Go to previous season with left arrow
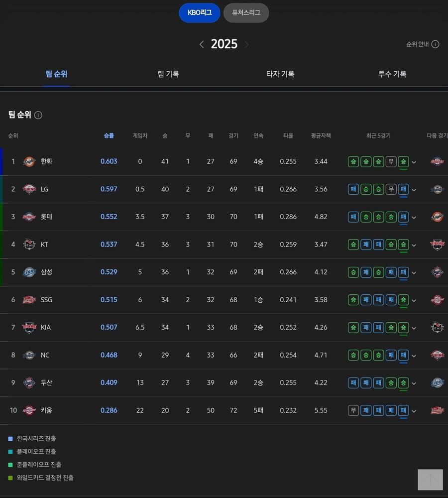Viewport: 448px width, 498px height. [202, 44]
